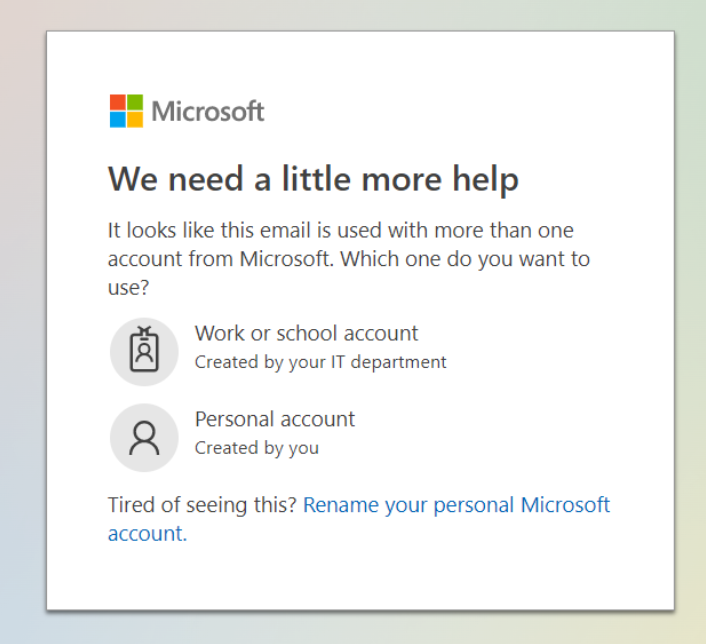This screenshot has height=644, width=706.
Task: Click the green square in Microsoft logo
Action: coord(135,102)
